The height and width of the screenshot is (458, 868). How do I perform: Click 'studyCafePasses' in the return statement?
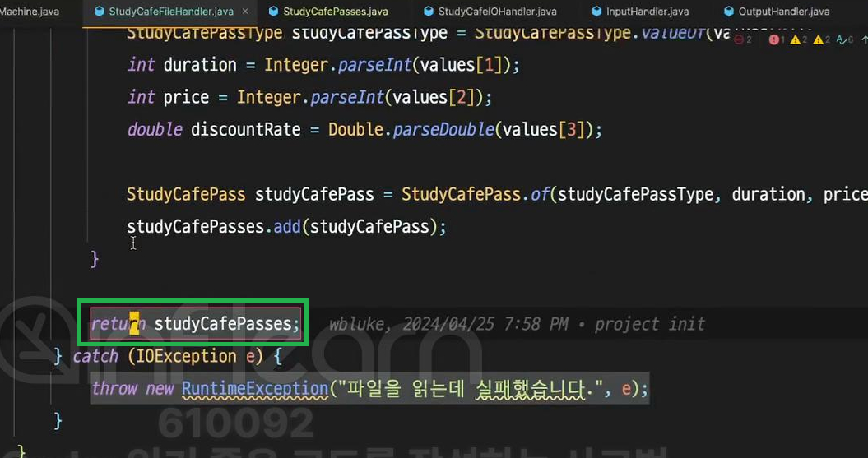click(222, 324)
